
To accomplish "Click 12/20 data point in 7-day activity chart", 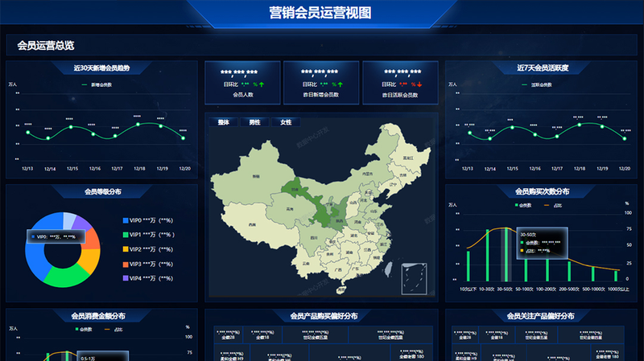I will pos(625,138).
